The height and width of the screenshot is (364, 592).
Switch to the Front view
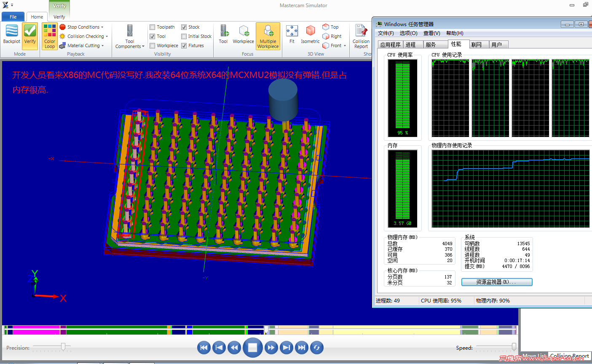point(334,45)
